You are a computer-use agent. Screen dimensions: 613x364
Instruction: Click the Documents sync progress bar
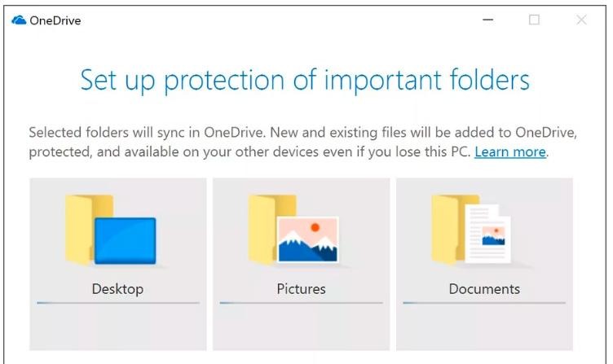point(484,303)
